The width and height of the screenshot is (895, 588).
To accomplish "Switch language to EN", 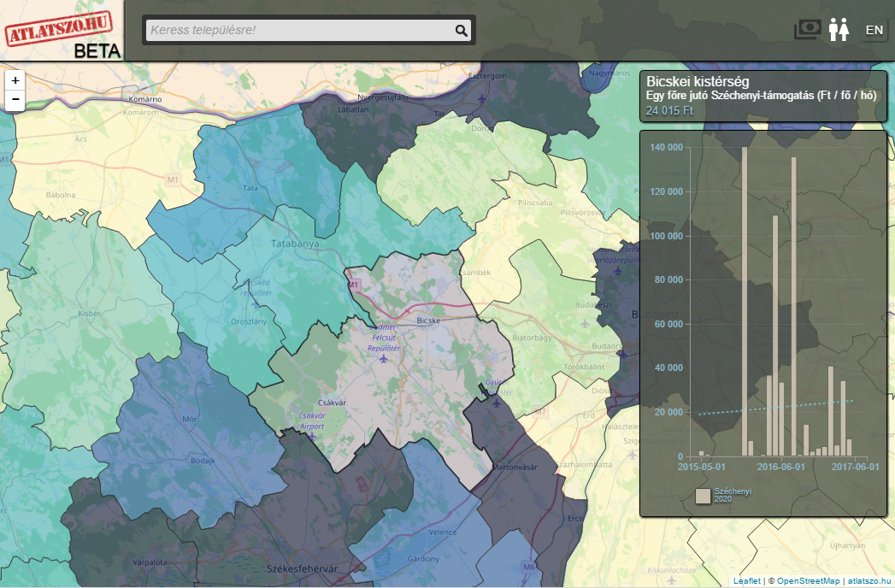I will pyautogui.click(x=874, y=30).
